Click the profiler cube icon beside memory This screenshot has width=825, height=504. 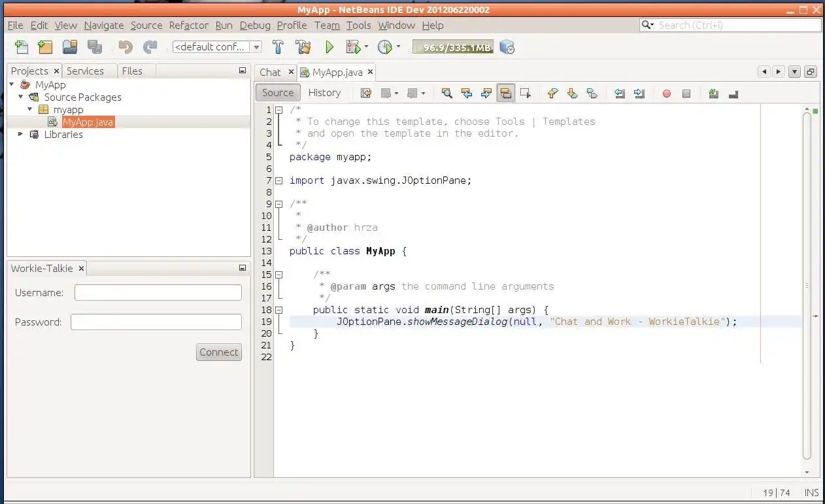pos(507,47)
